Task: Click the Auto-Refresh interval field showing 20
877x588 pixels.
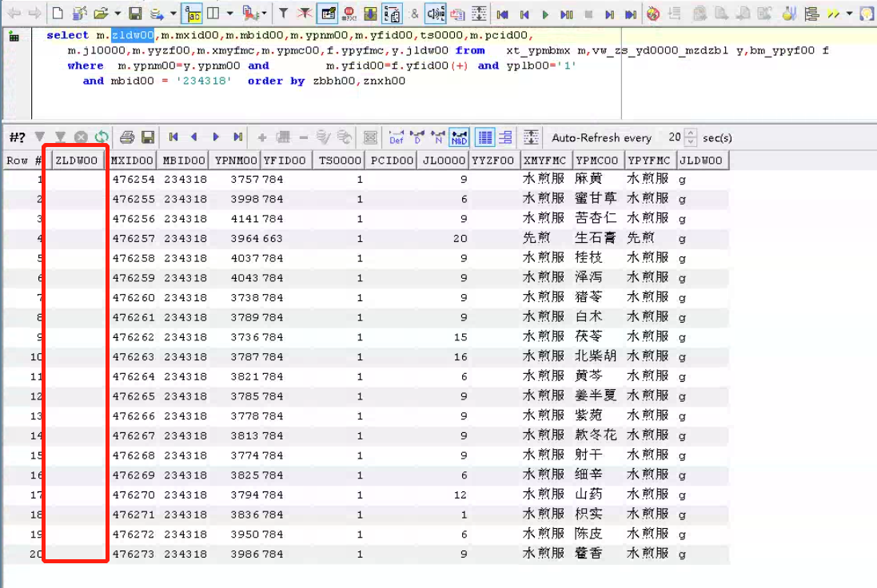Action: [675, 137]
